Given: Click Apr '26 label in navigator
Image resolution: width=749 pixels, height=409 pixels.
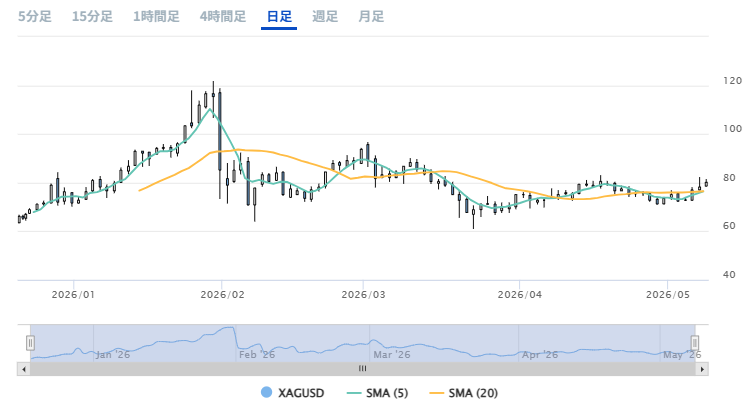Looking at the screenshot, I should pyautogui.click(x=540, y=355).
